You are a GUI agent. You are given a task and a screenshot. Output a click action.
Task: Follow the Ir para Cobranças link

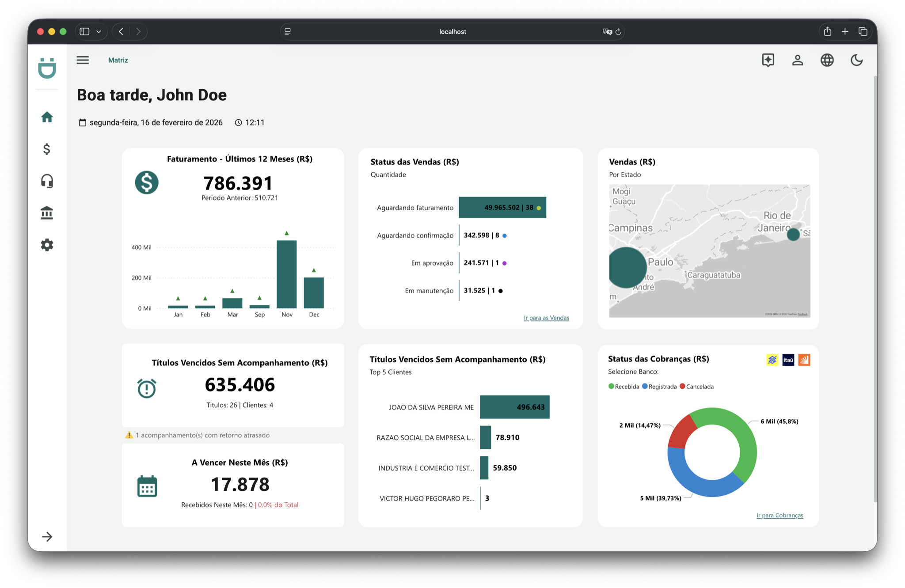[x=780, y=515]
